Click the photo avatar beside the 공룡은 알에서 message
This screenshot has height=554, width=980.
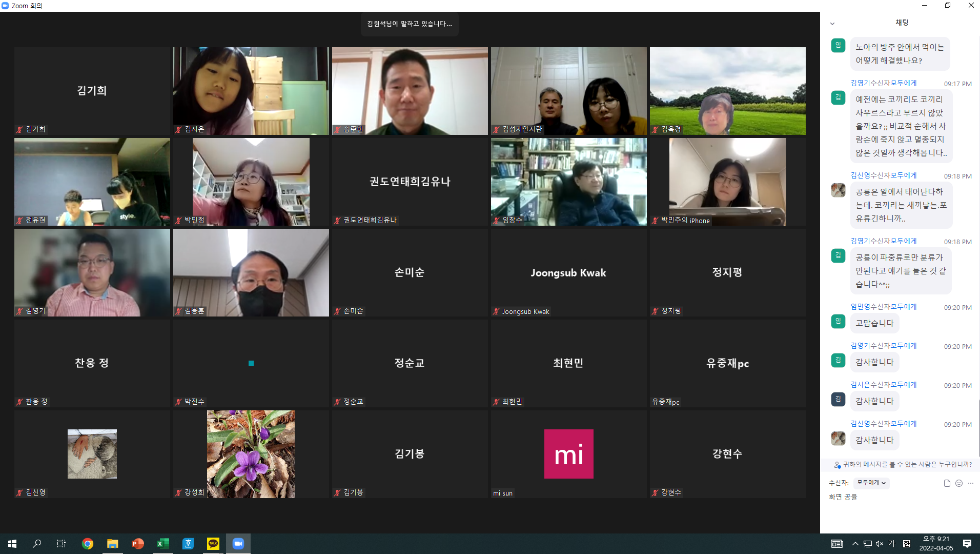(x=838, y=190)
